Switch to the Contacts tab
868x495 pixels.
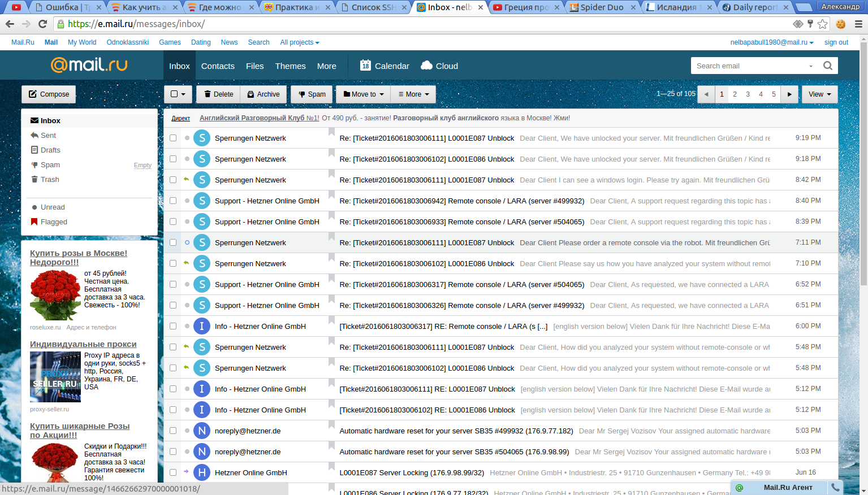click(218, 66)
